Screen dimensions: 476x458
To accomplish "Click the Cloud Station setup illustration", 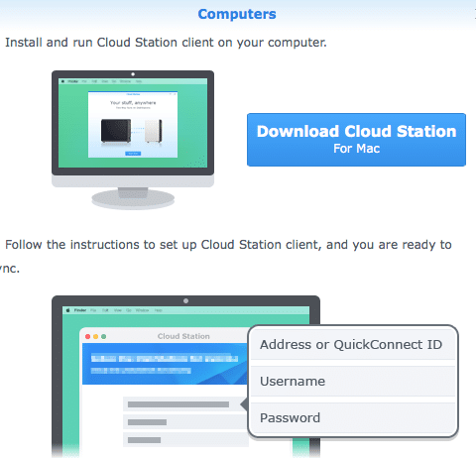I will point(255,377).
